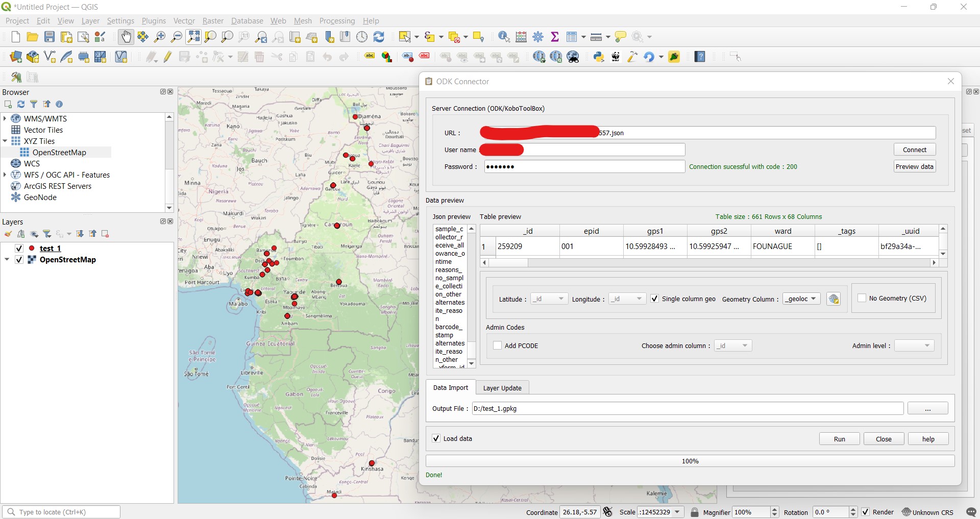Click the Save Project icon
The image size is (980, 519).
50,37
